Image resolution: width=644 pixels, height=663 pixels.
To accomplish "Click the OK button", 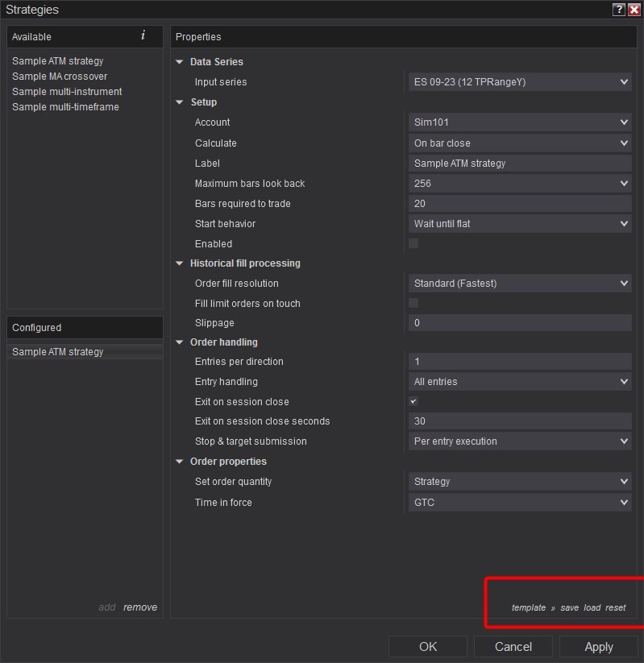I will point(428,647).
